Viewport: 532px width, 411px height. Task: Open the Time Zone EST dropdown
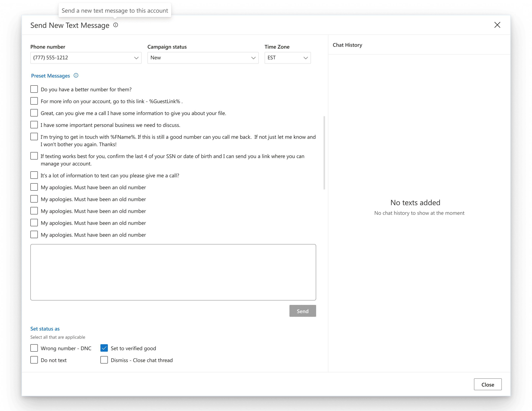coord(287,58)
